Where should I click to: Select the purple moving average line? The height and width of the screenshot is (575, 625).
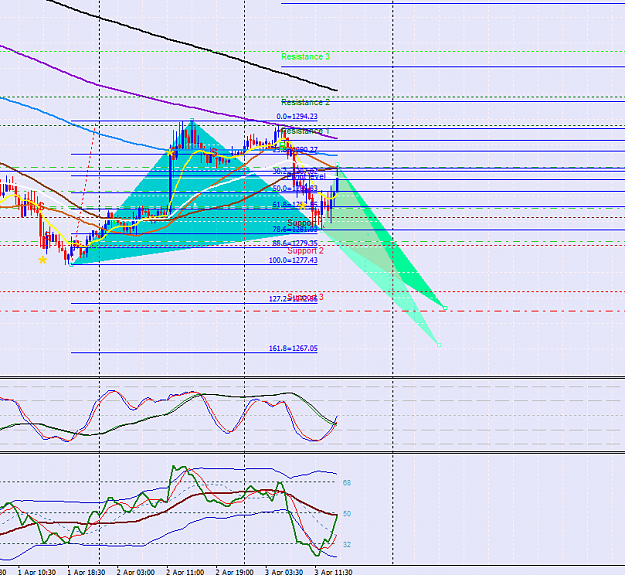(x=167, y=101)
